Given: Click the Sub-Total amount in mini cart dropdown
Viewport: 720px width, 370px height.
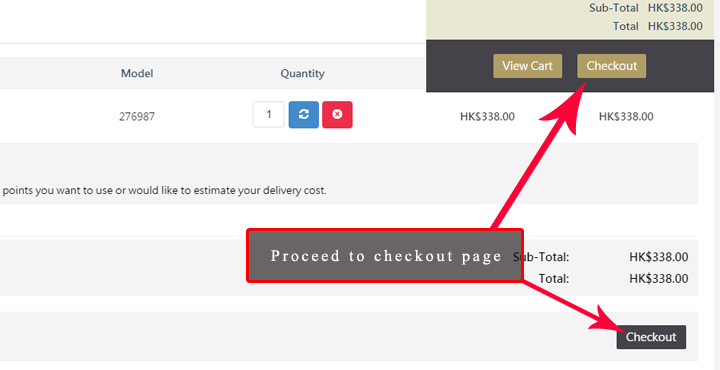Looking at the screenshot, I should point(675,8).
